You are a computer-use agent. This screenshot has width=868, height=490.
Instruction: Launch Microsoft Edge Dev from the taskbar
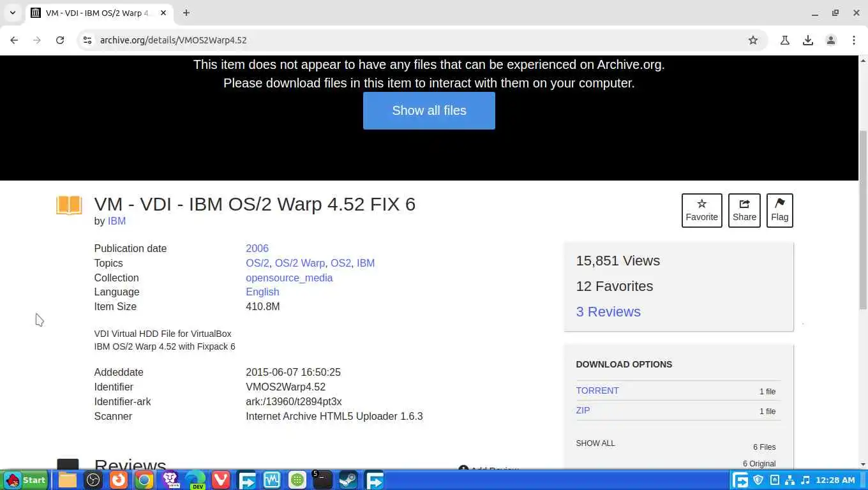click(195, 480)
